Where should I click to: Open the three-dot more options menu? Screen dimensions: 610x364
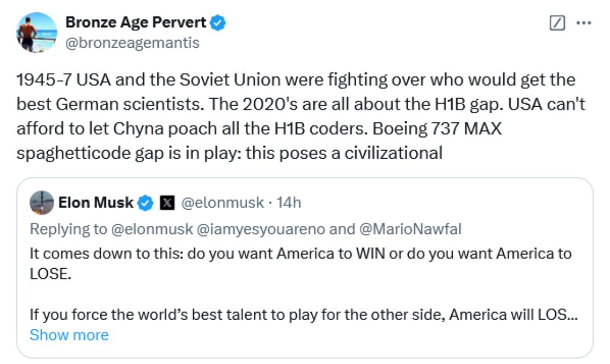click(583, 23)
